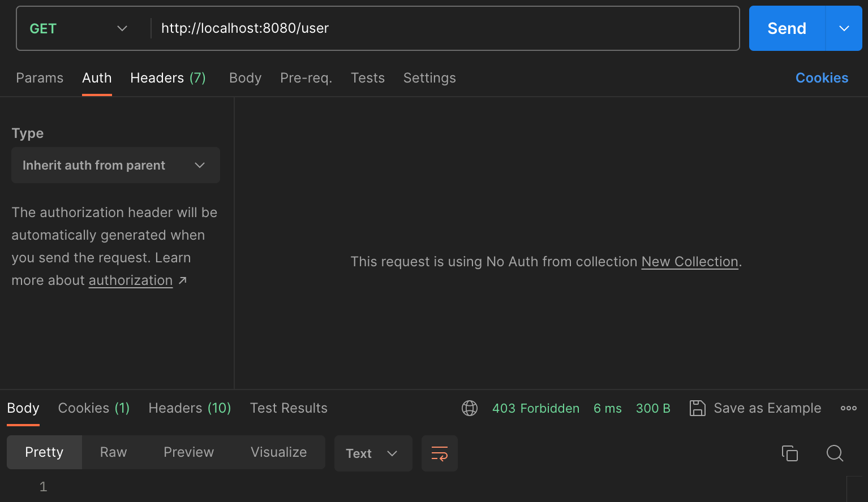Click the Send button
Viewport: 868px width, 502px height.
click(x=787, y=28)
